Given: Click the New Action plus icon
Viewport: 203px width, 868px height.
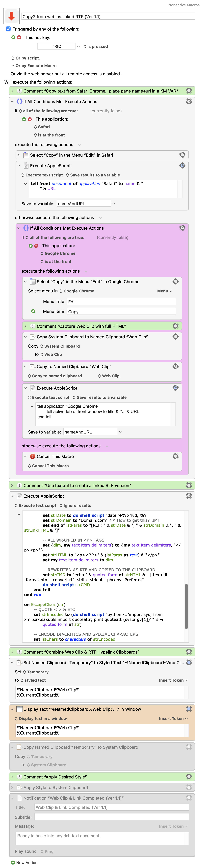Looking at the screenshot, I should [13, 862].
